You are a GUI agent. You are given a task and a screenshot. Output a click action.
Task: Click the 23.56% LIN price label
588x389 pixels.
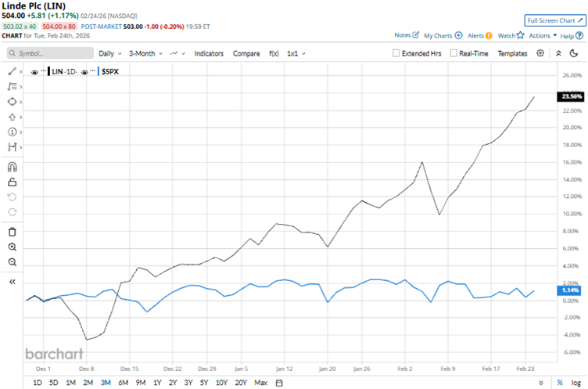point(571,96)
